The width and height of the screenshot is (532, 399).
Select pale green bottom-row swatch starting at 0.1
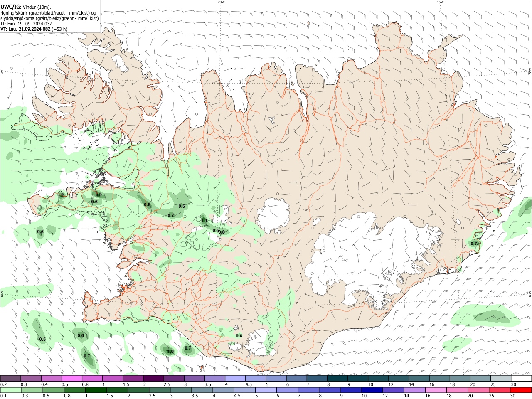11,390
